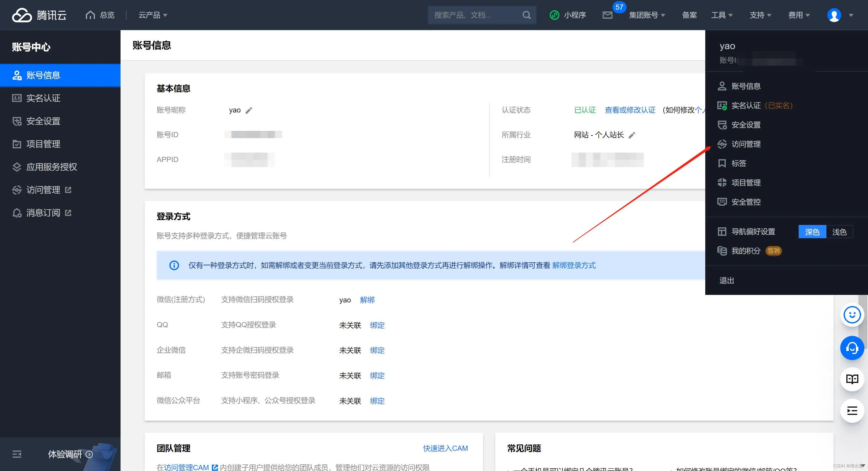Switch navigation theme to 浅色
The height and width of the screenshot is (471, 868).
(839, 232)
